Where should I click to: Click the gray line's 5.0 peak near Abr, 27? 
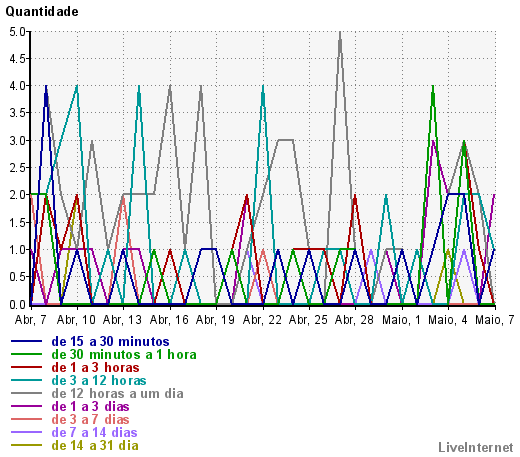tap(340, 33)
